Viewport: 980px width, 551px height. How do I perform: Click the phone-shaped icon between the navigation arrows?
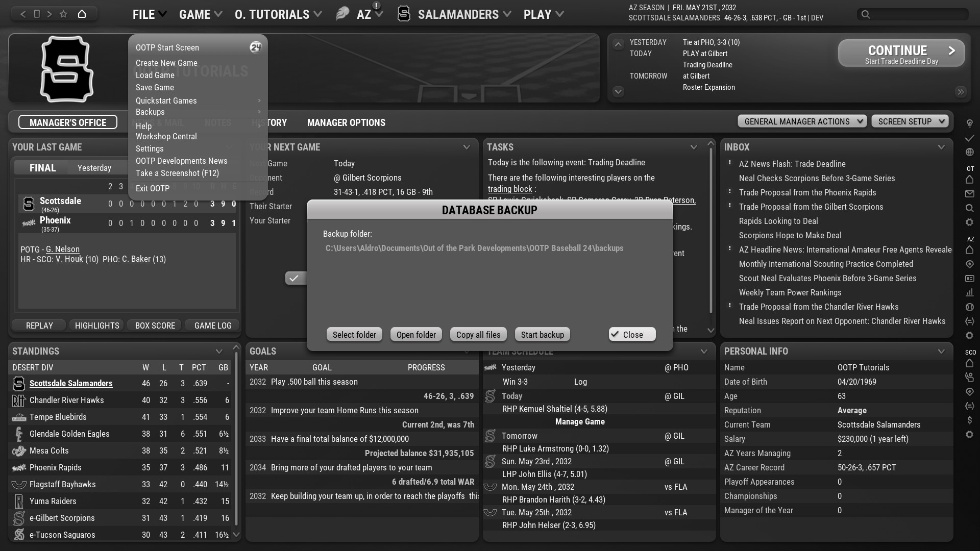pyautogui.click(x=37, y=14)
